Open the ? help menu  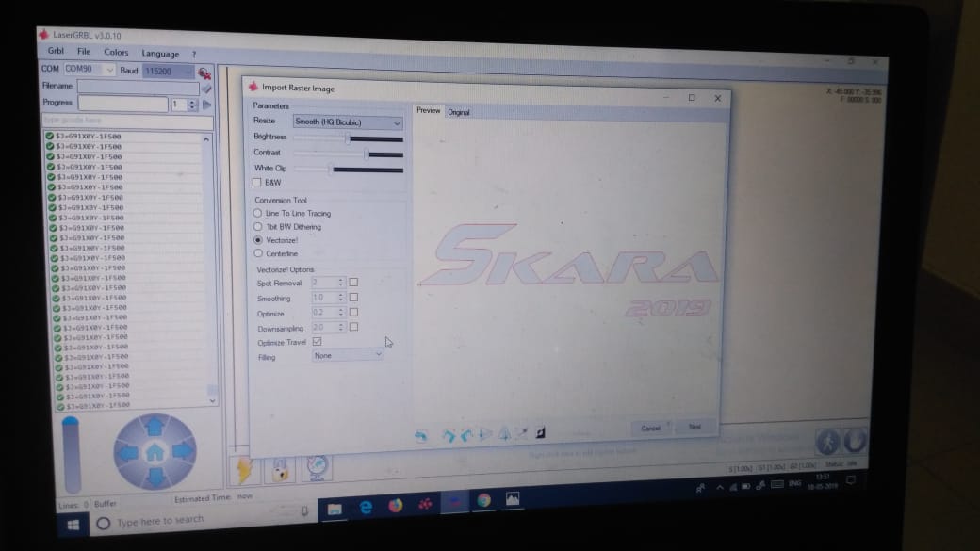click(194, 55)
